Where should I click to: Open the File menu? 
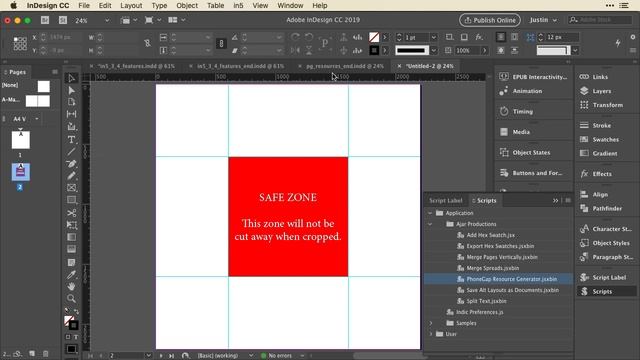[84, 6]
